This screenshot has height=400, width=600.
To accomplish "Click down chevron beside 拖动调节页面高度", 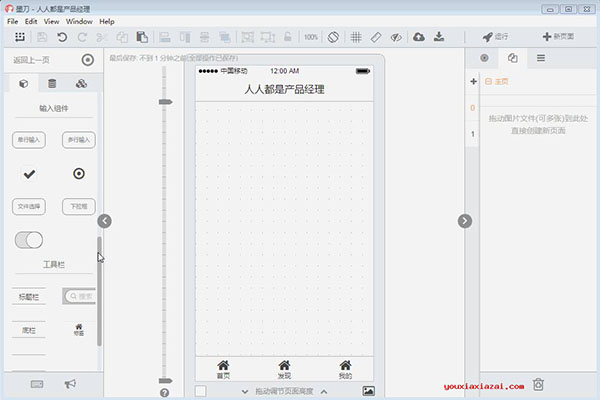I will coord(245,392).
